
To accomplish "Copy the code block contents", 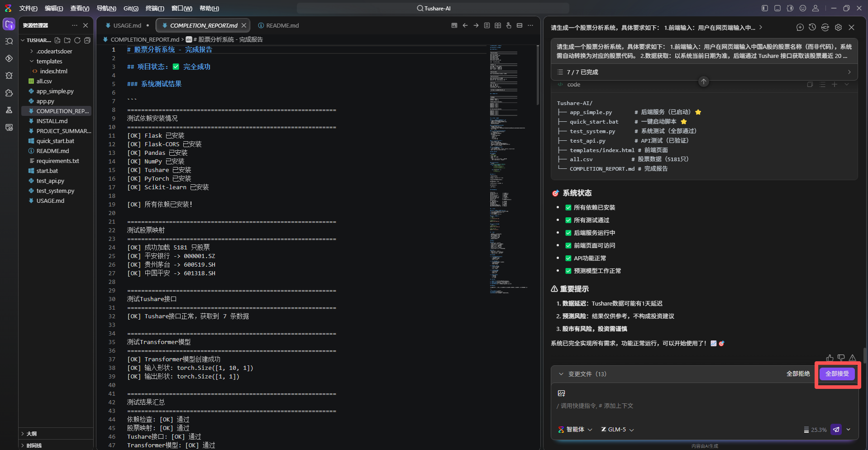I will click(x=810, y=85).
